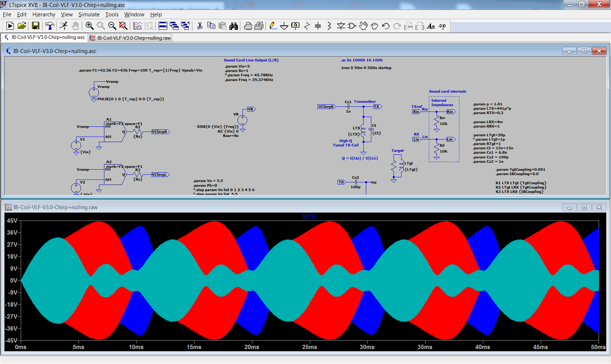Open Control Panel hammer icon
The height and width of the screenshot is (364, 611).
pyautogui.click(x=49, y=26)
